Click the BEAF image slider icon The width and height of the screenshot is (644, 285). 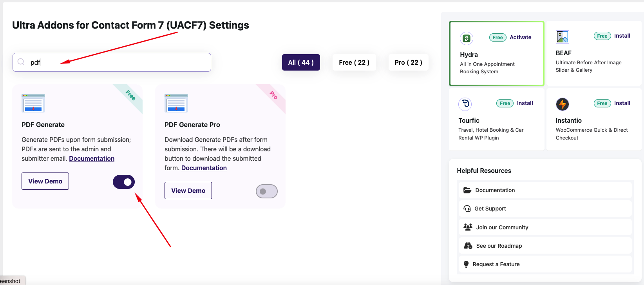[563, 37]
